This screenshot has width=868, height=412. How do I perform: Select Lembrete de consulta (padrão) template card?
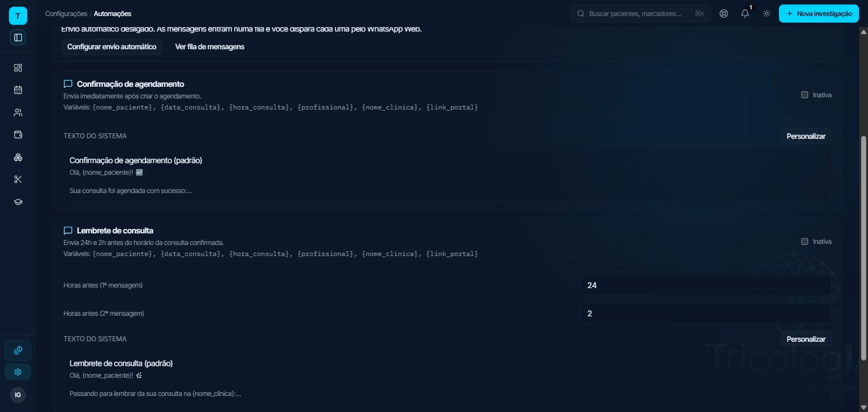[447, 378]
